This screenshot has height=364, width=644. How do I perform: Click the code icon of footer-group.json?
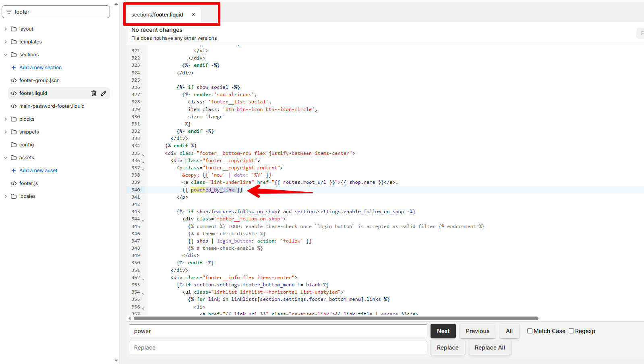tap(14, 80)
